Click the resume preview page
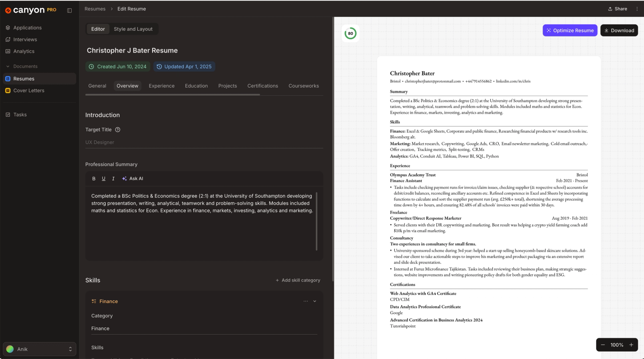This screenshot has width=644, height=359. [x=489, y=207]
